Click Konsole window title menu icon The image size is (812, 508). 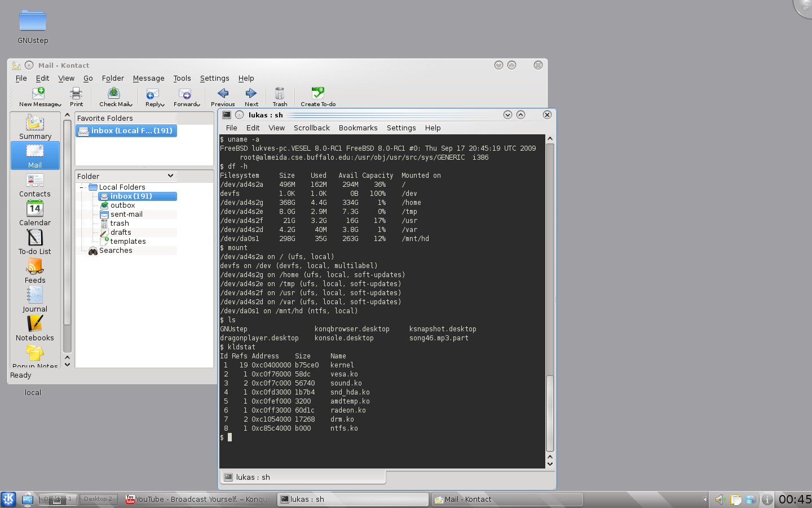227,115
